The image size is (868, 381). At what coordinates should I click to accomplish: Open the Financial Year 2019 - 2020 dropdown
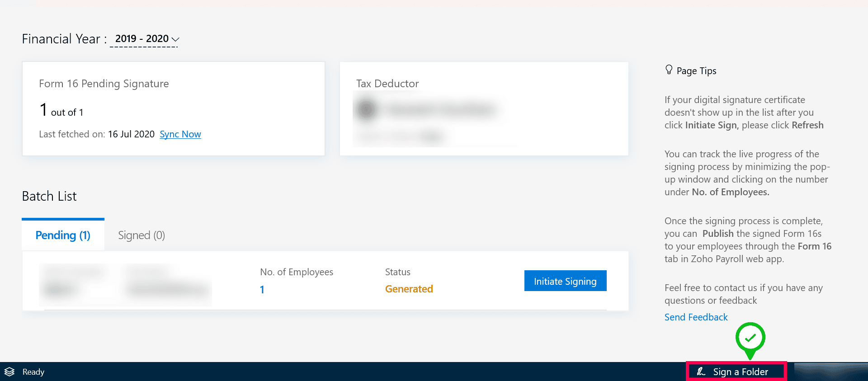[142, 39]
